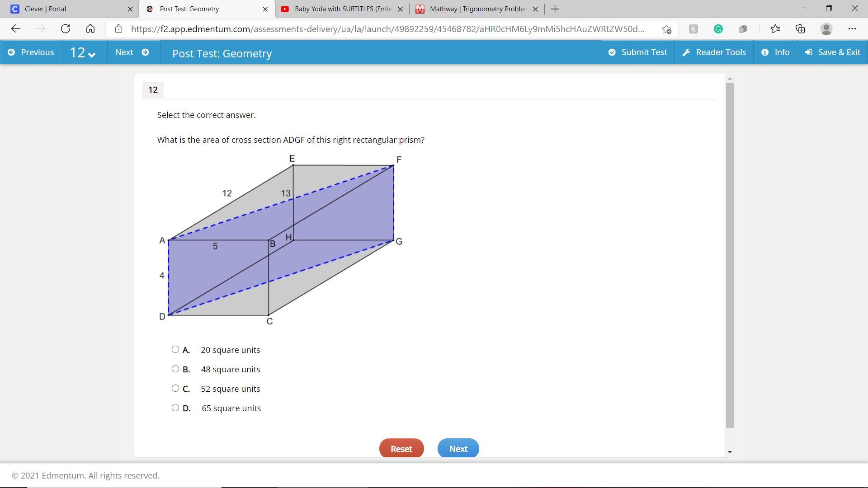Select answer B, 48 square units
Viewport: 868px width, 488px height.
coord(175,369)
